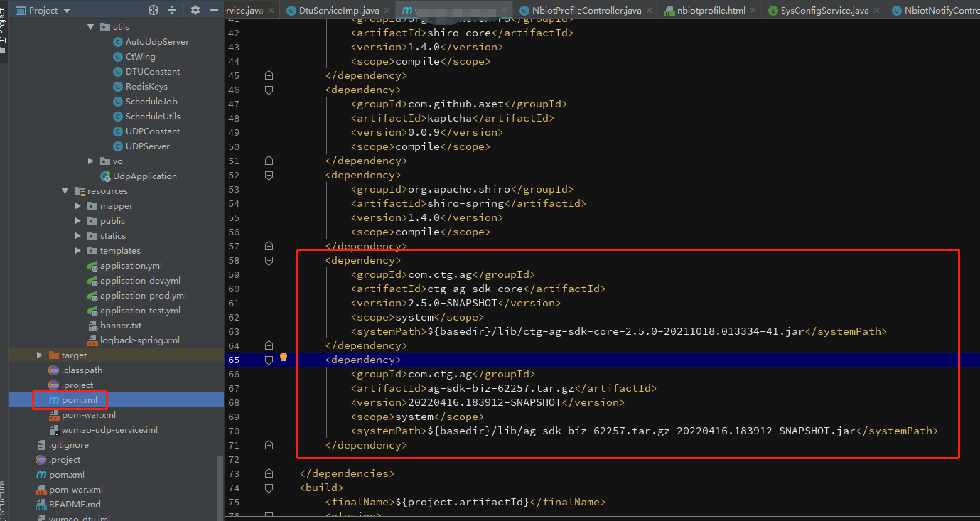Viewport: 980px width, 521px height.
Task: Select application-prod.yml file
Action: click(x=143, y=296)
